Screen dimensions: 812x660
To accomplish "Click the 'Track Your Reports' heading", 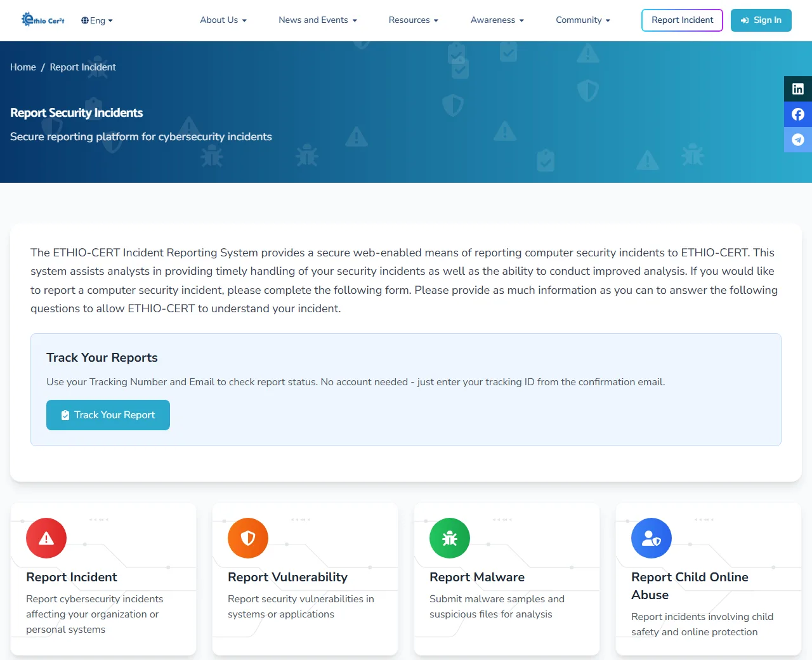I will click(x=102, y=357).
